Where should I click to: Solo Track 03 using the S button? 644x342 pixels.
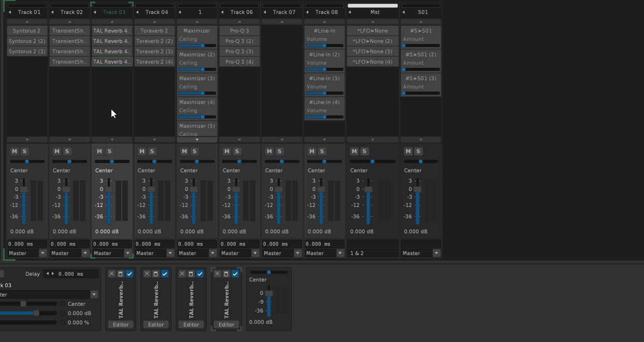[x=110, y=151]
